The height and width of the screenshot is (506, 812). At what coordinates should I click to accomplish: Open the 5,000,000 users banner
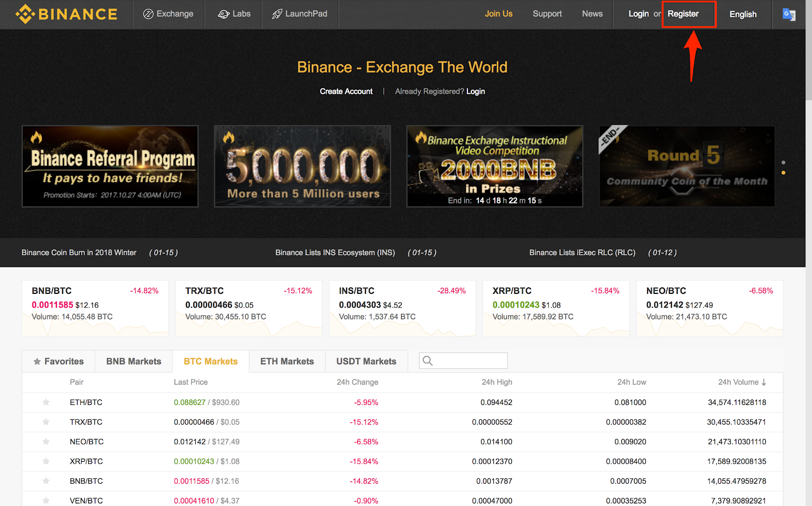click(x=302, y=166)
